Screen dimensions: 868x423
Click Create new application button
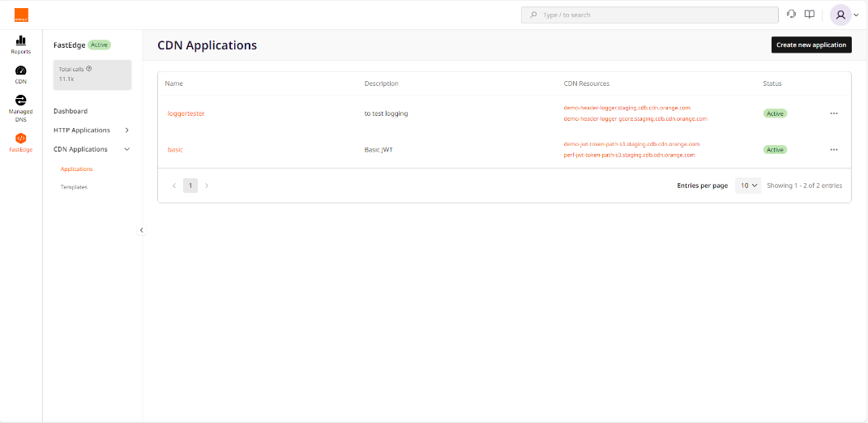pyautogui.click(x=810, y=45)
